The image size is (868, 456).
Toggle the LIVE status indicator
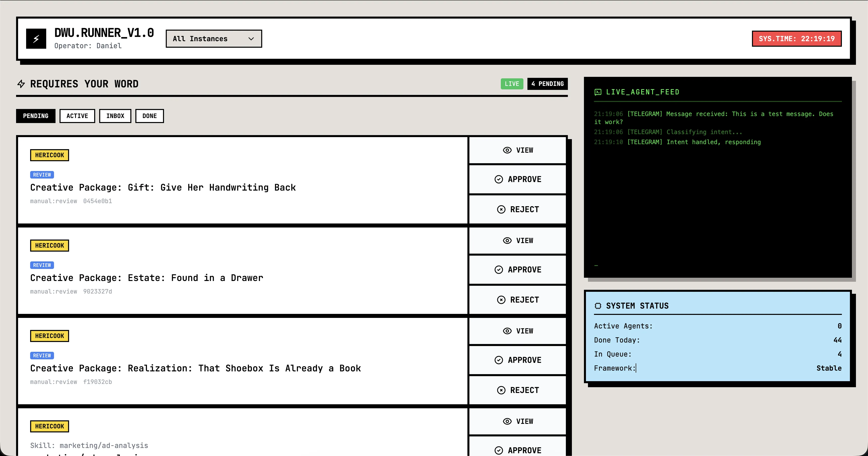point(512,84)
